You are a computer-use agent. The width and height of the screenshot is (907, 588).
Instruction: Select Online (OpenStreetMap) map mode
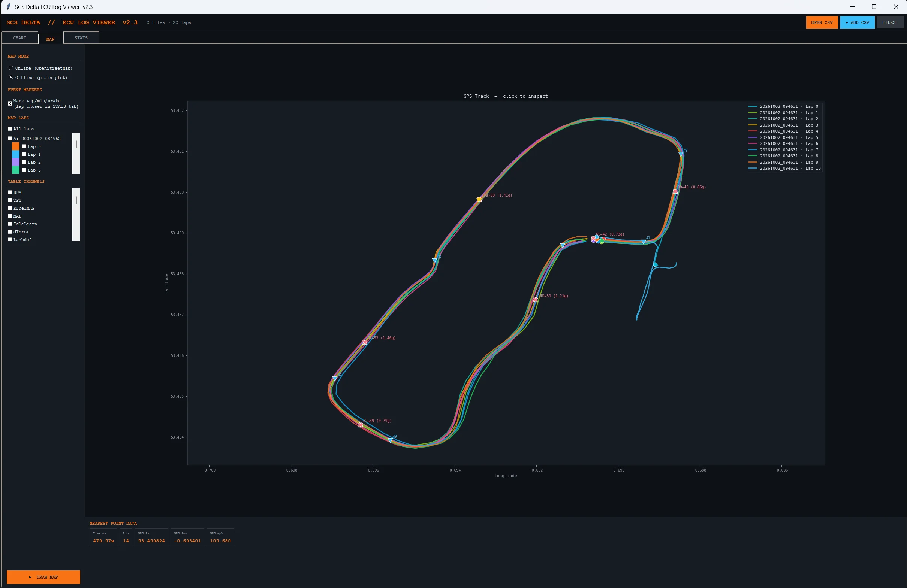[x=11, y=68]
